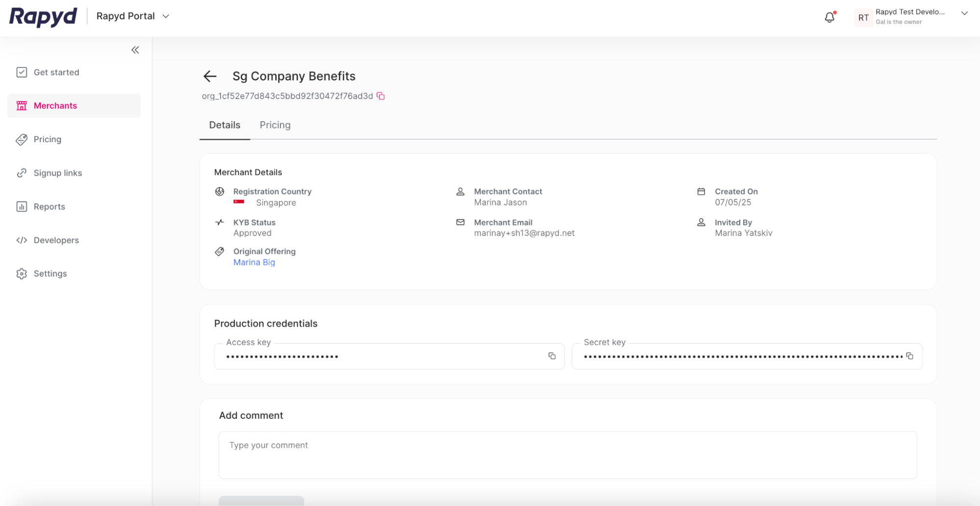This screenshot has height=506, width=980.
Task: Click the sidebar Pricing tag icon
Action: point(22,139)
